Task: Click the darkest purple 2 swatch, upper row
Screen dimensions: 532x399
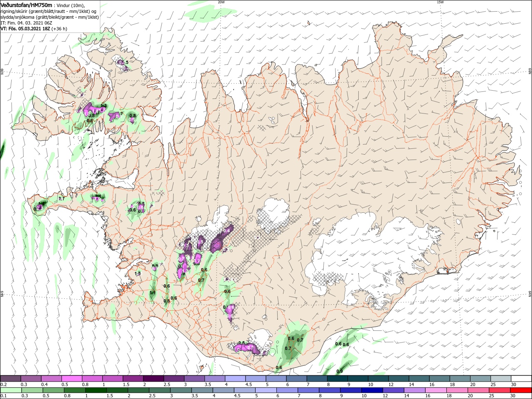Action: (x=153, y=379)
